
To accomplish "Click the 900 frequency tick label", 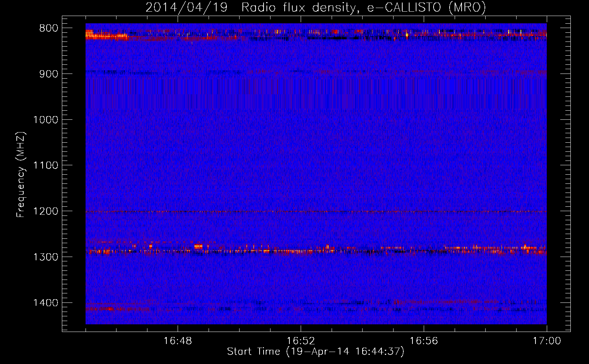I will 49,74.
